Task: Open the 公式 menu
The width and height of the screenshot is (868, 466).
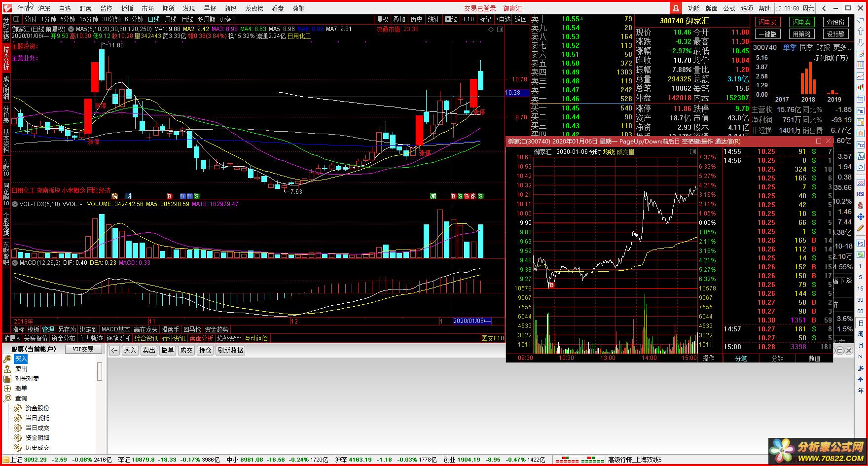Action: [729, 8]
